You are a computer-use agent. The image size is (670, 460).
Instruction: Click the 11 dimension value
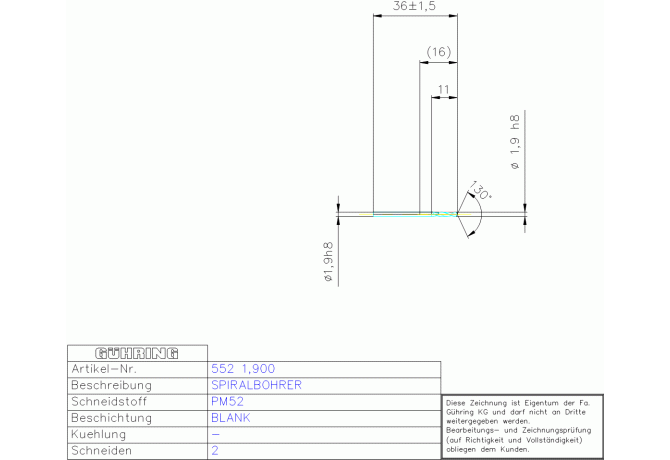click(x=443, y=90)
